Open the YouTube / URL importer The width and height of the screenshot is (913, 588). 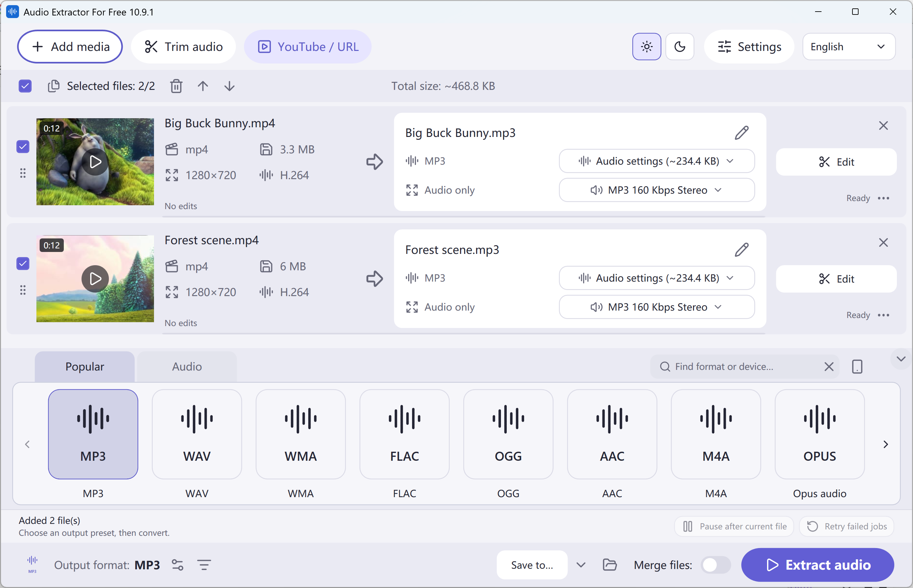(x=308, y=47)
